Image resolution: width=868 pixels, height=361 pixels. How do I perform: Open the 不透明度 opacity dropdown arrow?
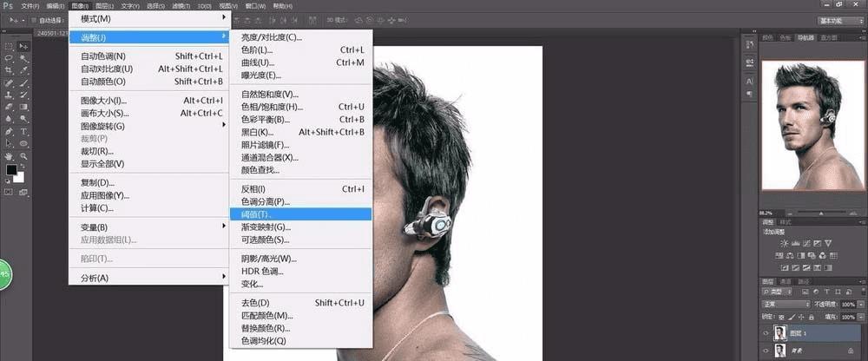click(861, 305)
